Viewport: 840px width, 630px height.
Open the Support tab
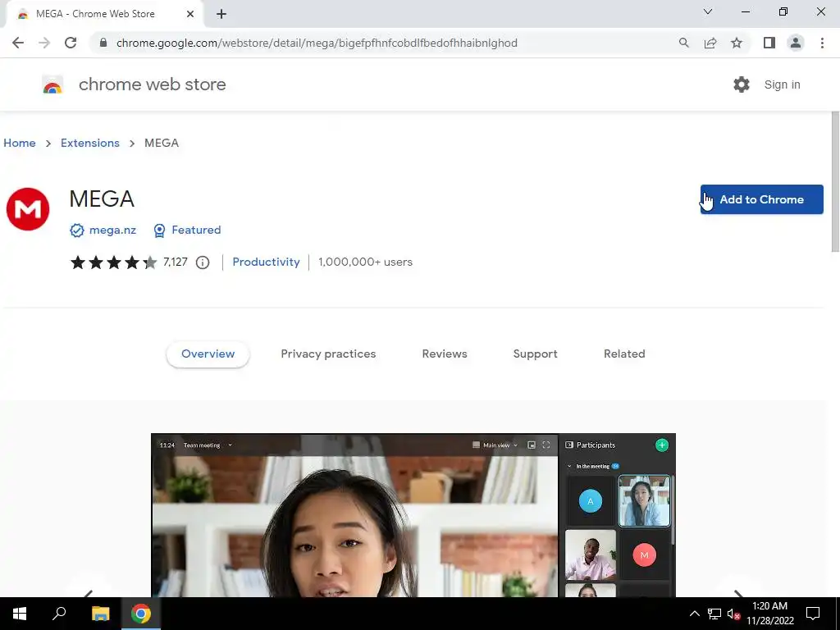pyautogui.click(x=535, y=354)
